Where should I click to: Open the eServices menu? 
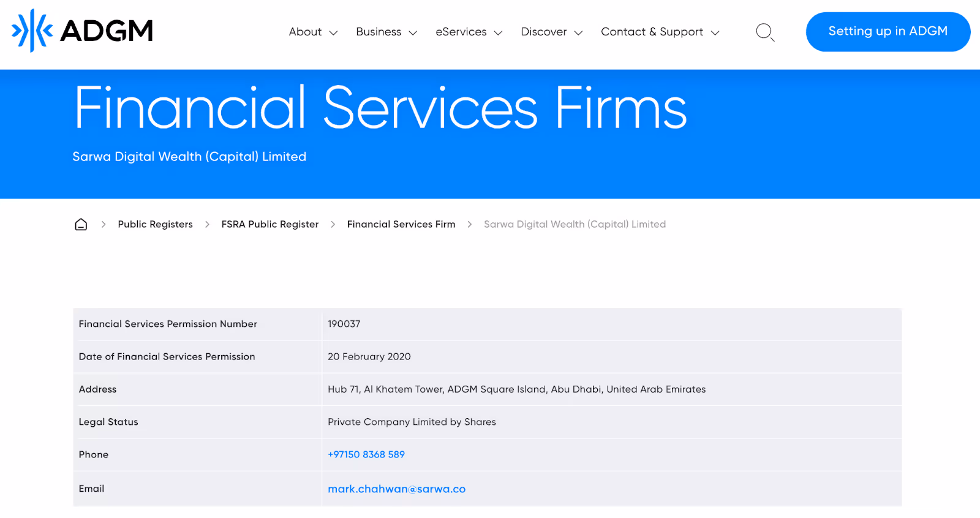coord(461,32)
